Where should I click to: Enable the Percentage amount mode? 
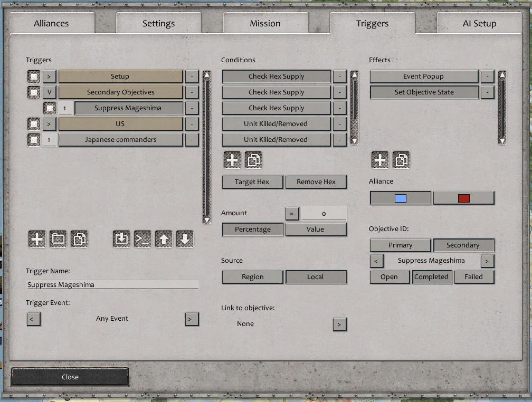coord(252,229)
